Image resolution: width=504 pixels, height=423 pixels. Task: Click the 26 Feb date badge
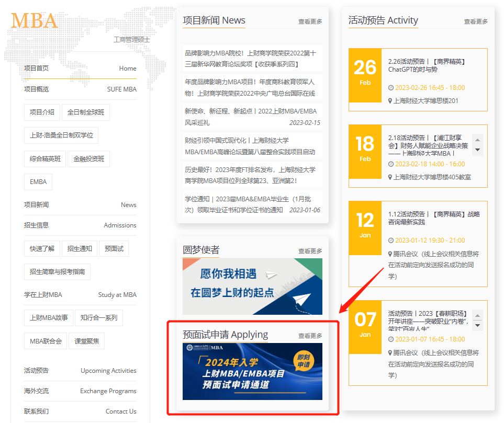(x=365, y=75)
